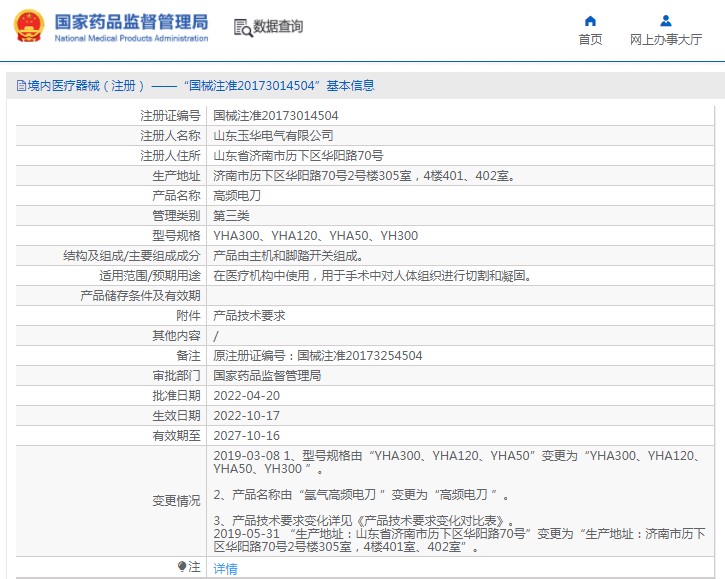Click National Medical Products Administration subtitle

coord(131,38)
